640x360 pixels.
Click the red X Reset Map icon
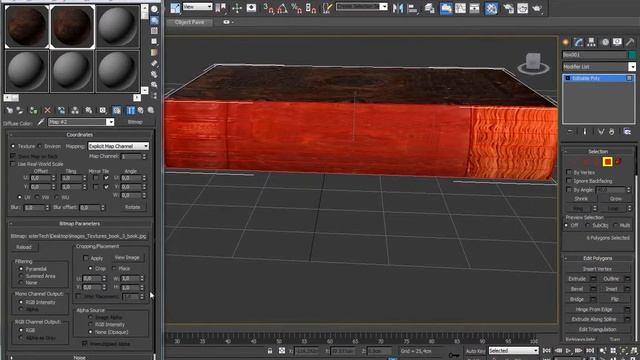click(x=47, y=110)
